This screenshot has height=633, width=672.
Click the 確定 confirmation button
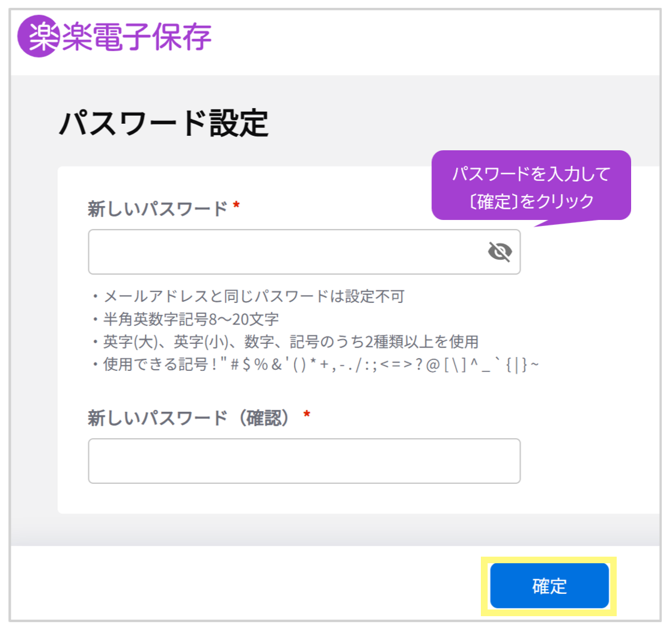[549, 586]
